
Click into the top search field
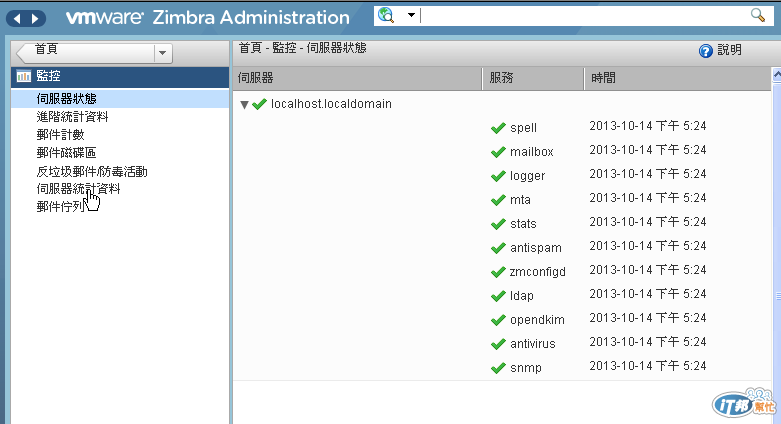[x=580, y=16]
